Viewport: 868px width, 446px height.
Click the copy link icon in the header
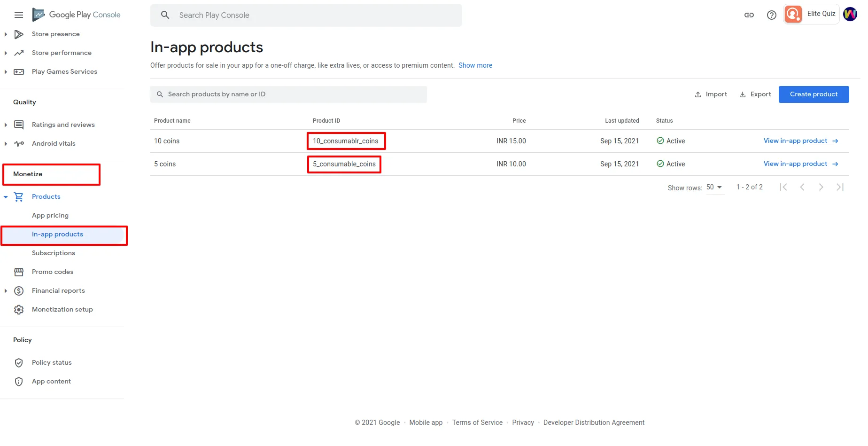pyautogui.click(x=749, y=15)
